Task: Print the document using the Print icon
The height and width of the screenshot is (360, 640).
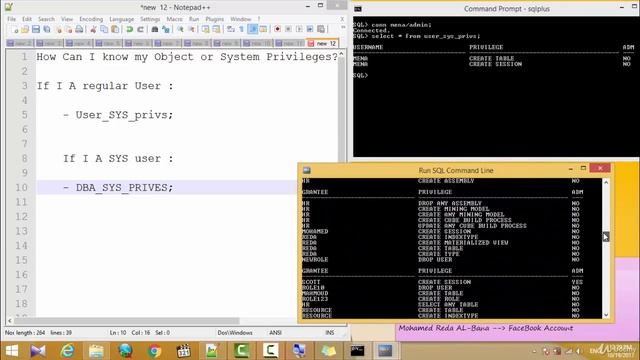Action: tap(79, 29)
